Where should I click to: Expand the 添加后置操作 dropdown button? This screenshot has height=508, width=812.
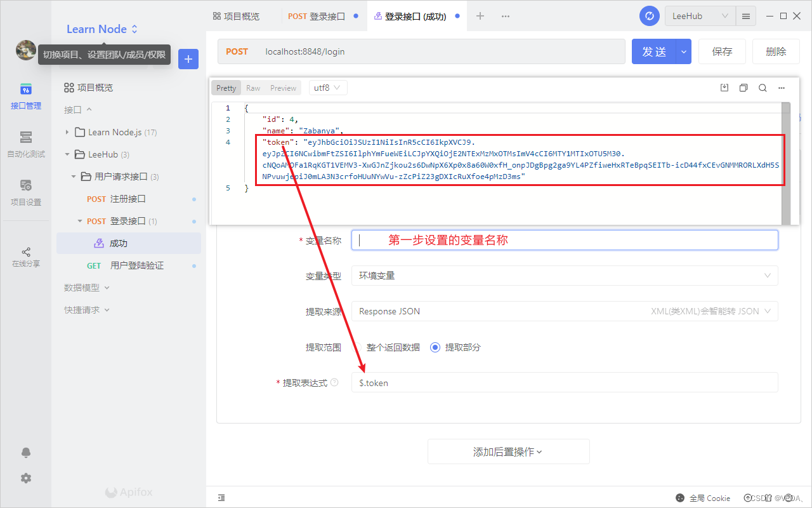(x=508, y=452)
